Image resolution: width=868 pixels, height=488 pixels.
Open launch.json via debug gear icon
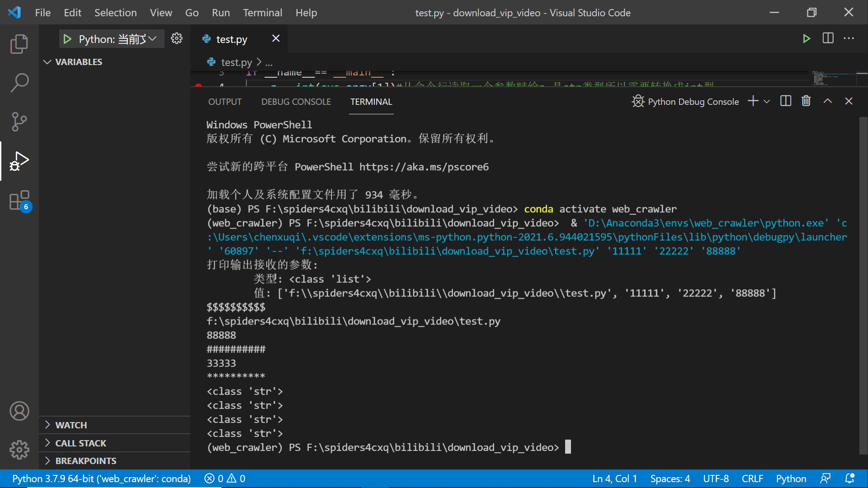click(x=177, y=39)
